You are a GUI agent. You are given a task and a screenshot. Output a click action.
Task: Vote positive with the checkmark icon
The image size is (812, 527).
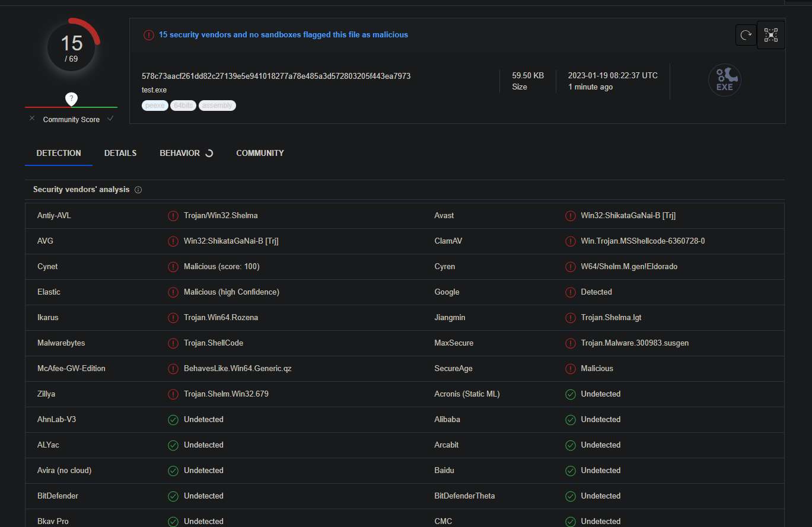[x=110, y=119]
